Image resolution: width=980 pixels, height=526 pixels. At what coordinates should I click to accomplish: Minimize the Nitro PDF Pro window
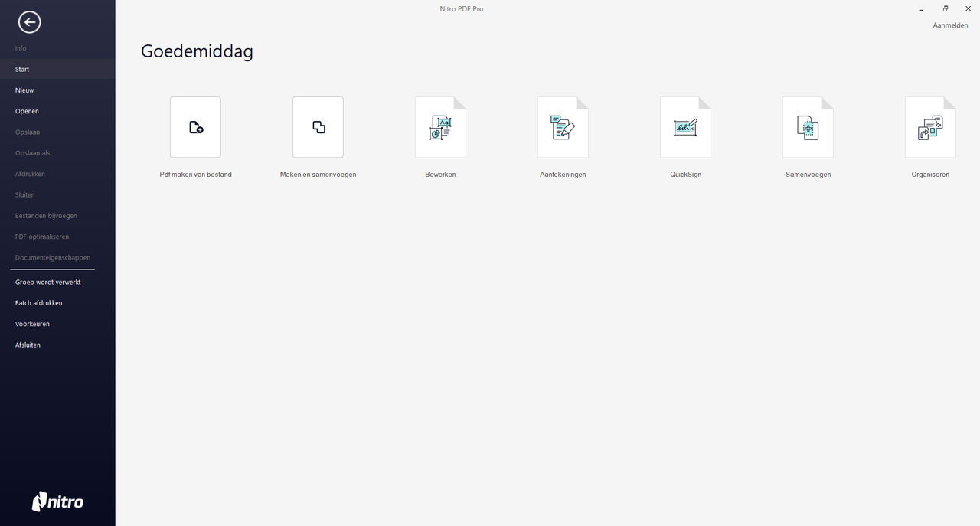click(x=921, y=9)
